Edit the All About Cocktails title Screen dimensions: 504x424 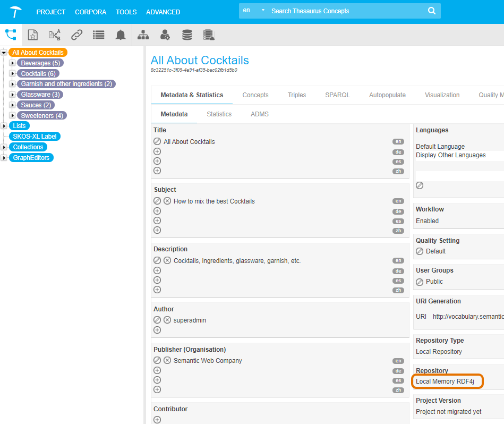coord(157,142)
